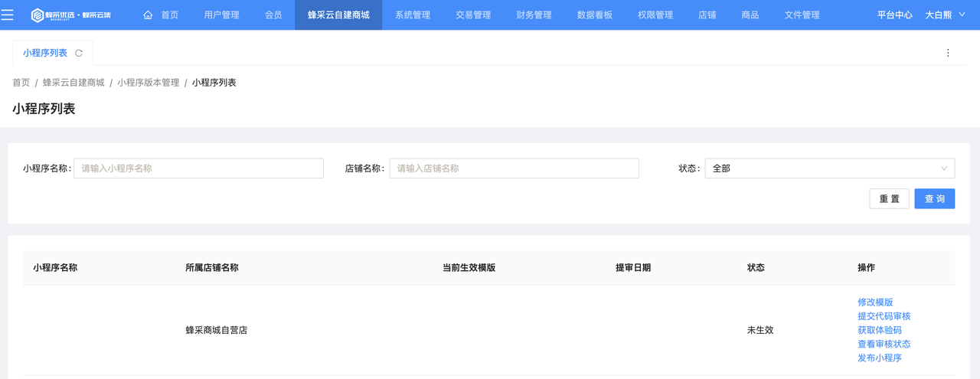Click the 提交代码审核 link
This screenshot has width=980, height=379.
pyautogui.click(x=884, y=316)
